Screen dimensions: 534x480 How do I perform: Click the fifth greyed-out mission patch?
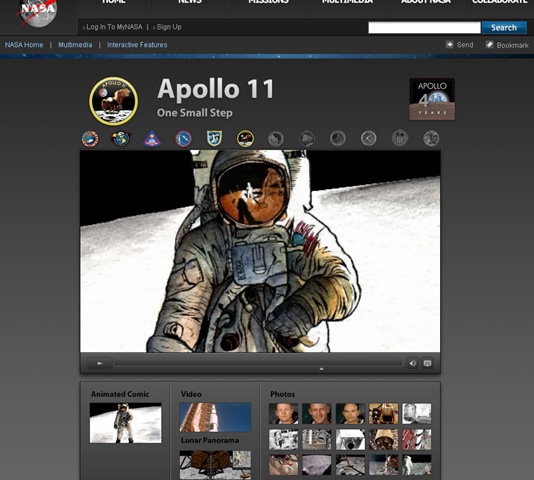(x=400, y=139)
